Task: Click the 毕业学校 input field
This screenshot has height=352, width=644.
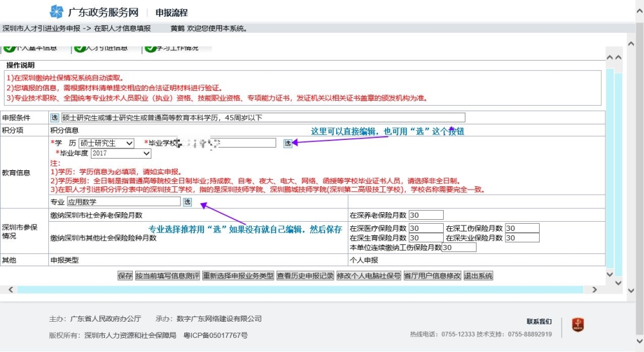Action: 227,142
